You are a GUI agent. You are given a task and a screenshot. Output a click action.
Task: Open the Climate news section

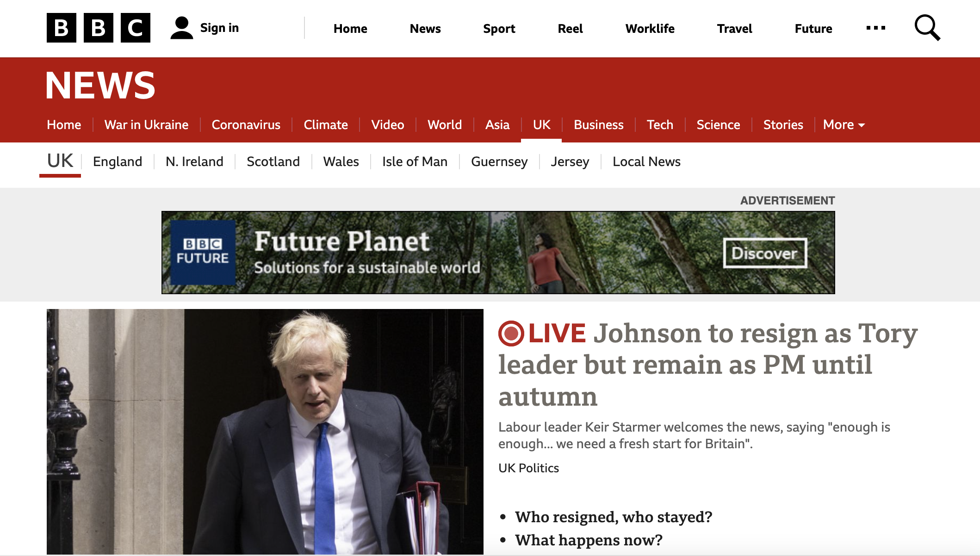326,125
